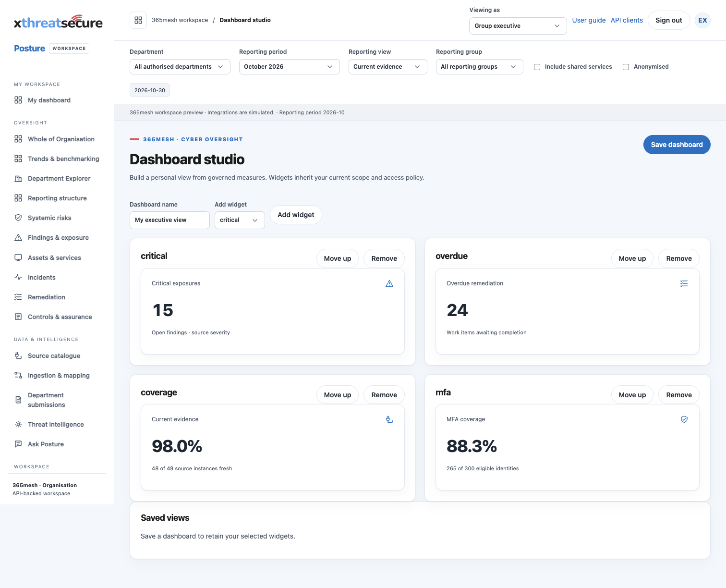Click the Add widget button
Screen dimensions: 726x588
pos(296,215)
